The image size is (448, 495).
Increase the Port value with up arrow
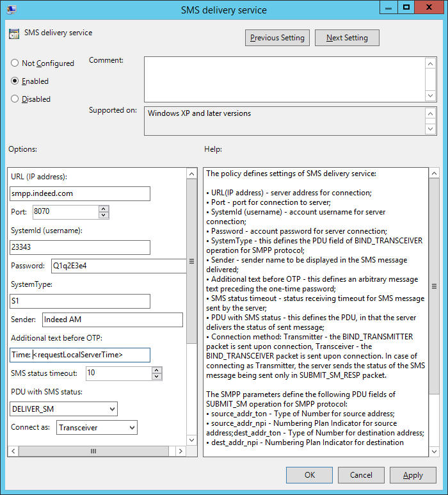pyautogui.click(x=104, y=209)
